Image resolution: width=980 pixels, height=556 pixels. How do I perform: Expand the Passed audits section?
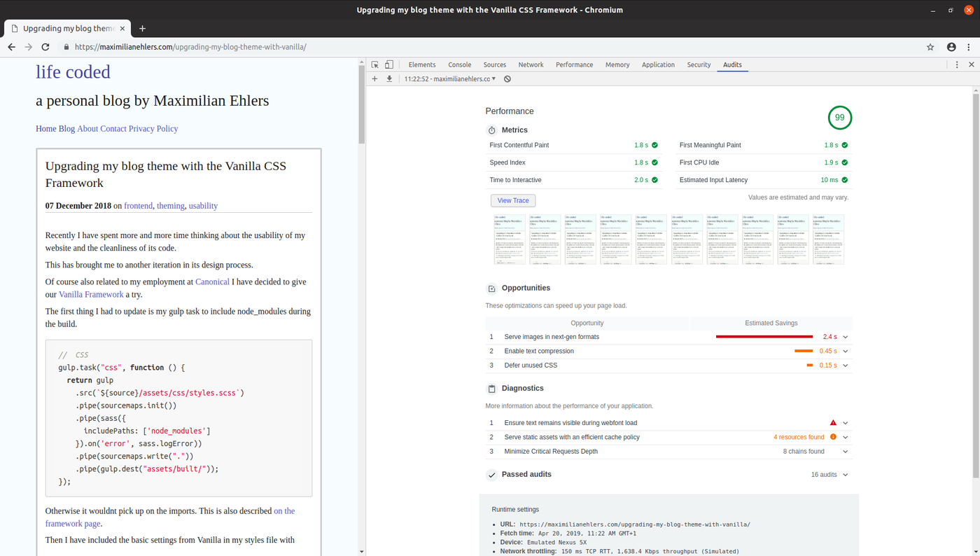(x=845, y=475)
